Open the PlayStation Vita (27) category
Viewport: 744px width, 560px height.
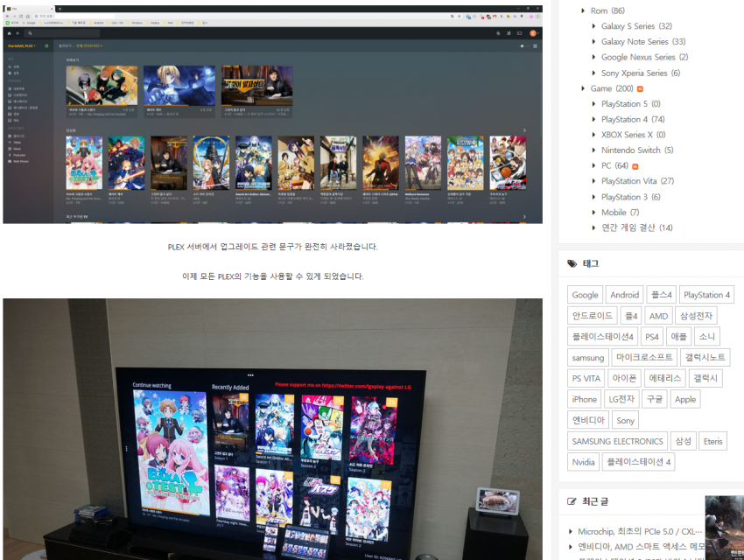point(638,180)
